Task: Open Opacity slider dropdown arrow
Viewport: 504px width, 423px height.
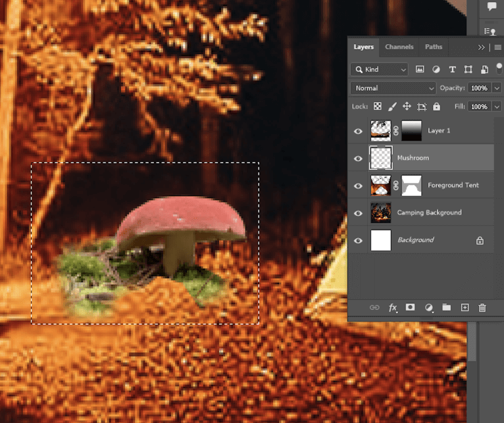Action: (x=497, y=88)
